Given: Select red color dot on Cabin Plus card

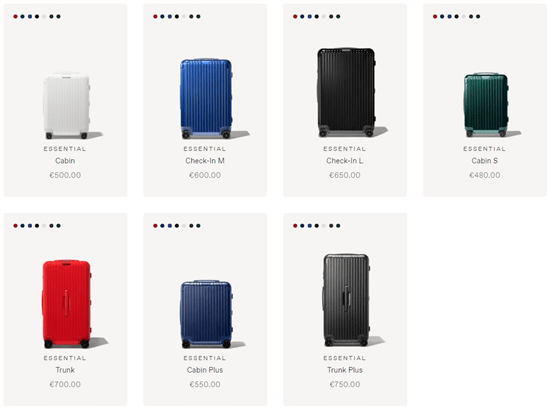Looking at the screenshot, I should [x=155, y=226].
